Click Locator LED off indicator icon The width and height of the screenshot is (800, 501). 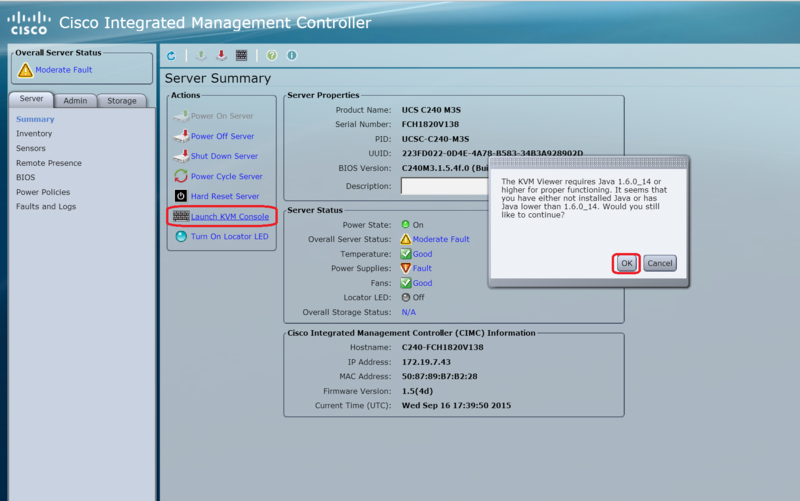point(406,297)
